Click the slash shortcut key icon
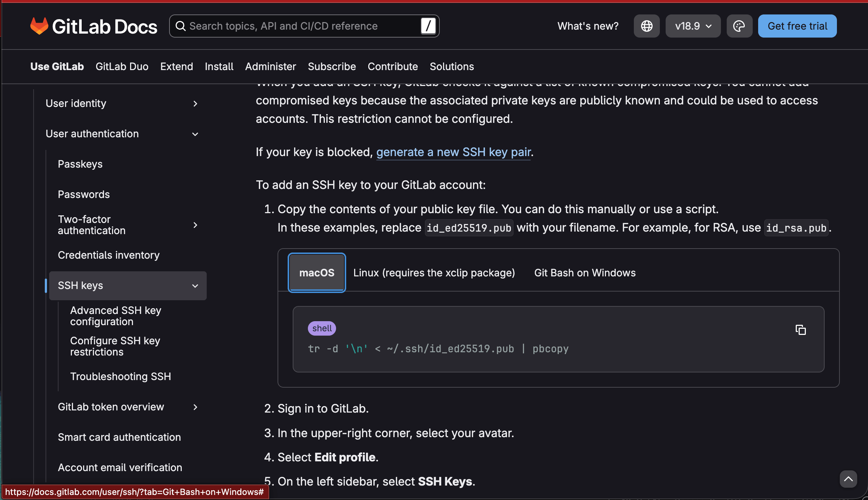This screenshot has height=500, width=868. click(x=428, y=26)
